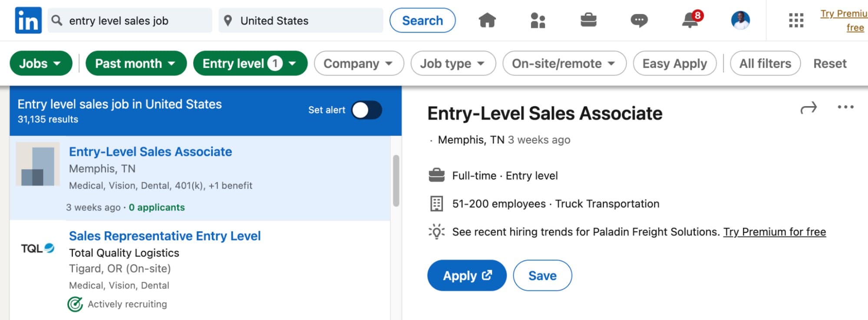
Task: Toggle the Set alert switch
Action: pyautogui.click(x=366, y=110)
